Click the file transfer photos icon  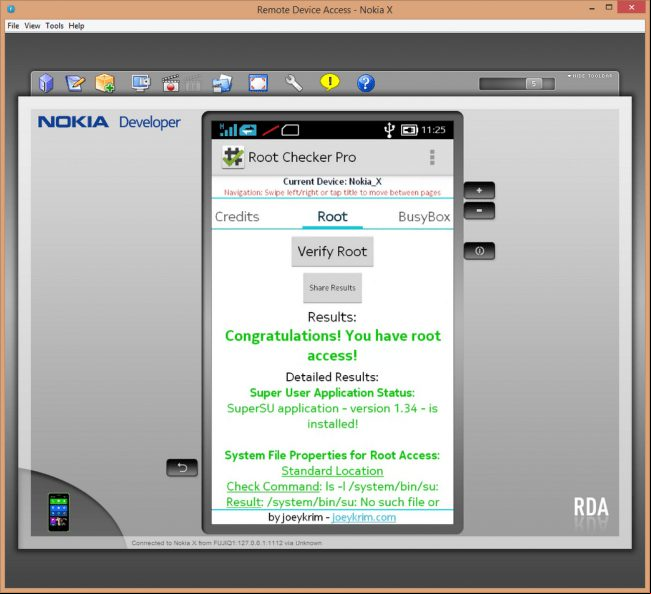click(x=222, y=83)
